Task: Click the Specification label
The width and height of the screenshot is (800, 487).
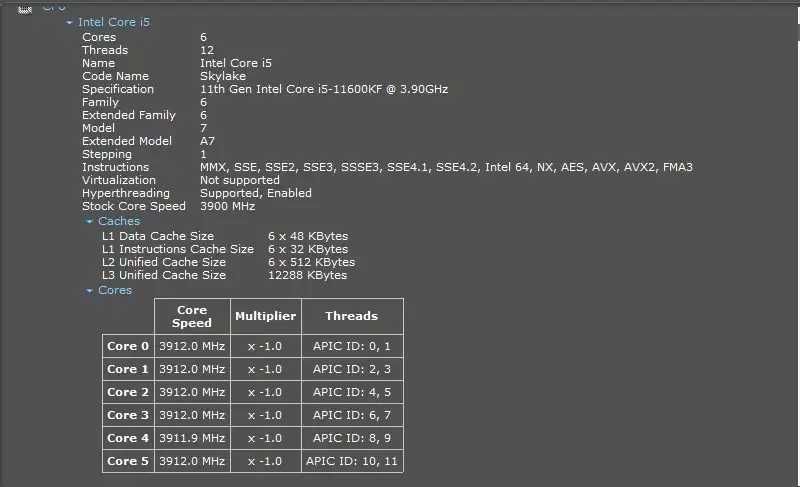Action: click(x=118, y=89)
